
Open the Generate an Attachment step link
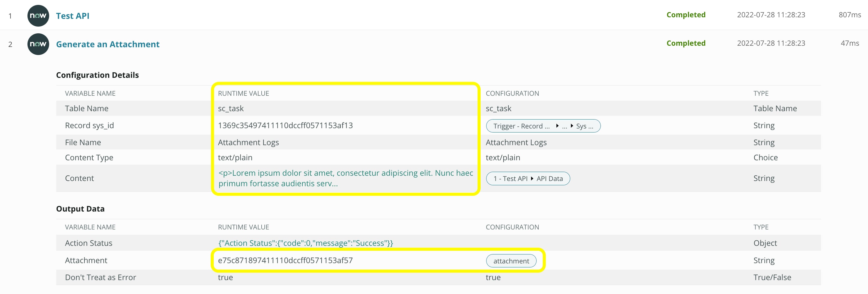pyautogui.click(x=108, y=44)
